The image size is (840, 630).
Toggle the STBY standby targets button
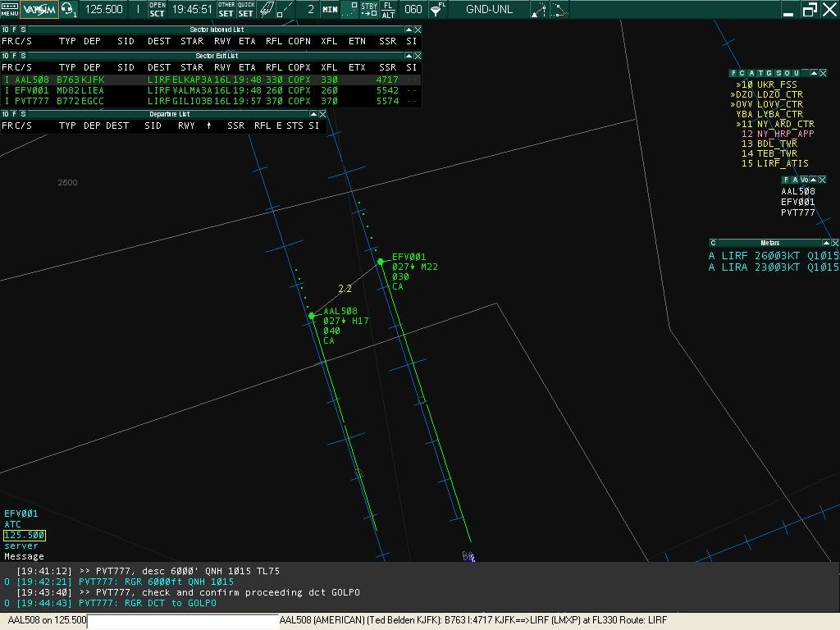click(369, 9)
